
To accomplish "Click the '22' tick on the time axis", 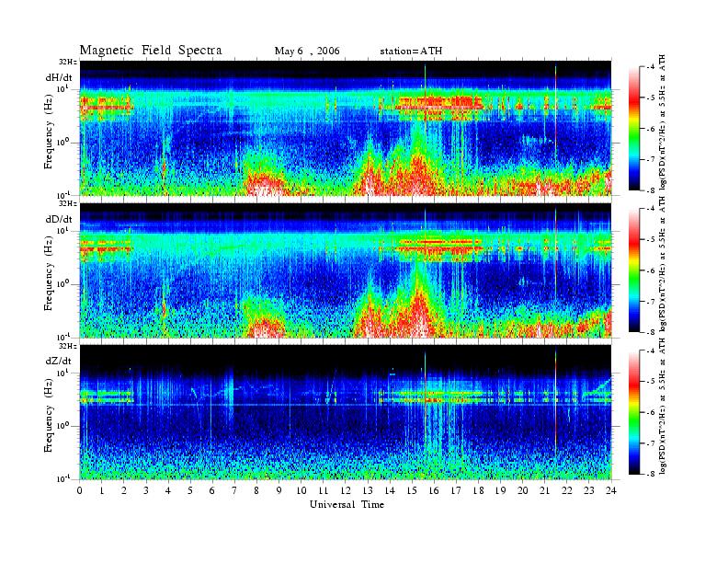I will pos(567,490).
